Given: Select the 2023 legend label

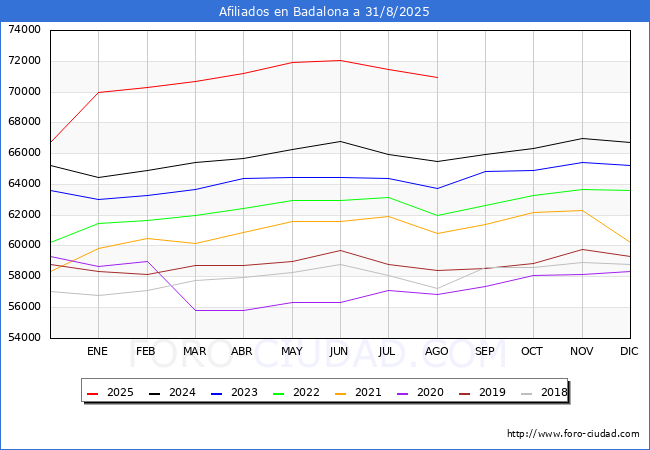Looking at the screenshot, I should [x=244, y=392].
